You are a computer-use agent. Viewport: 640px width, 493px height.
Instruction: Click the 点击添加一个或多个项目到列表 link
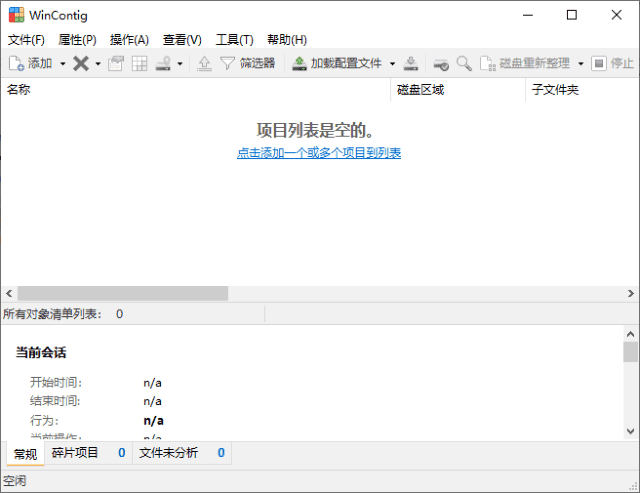(x=319, y=153)
